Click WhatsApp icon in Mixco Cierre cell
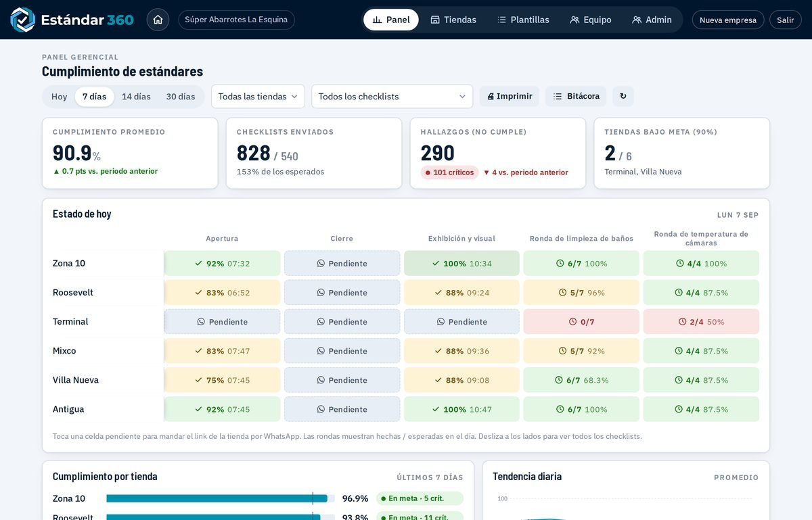812x520 pixels. tap(321, 351)
